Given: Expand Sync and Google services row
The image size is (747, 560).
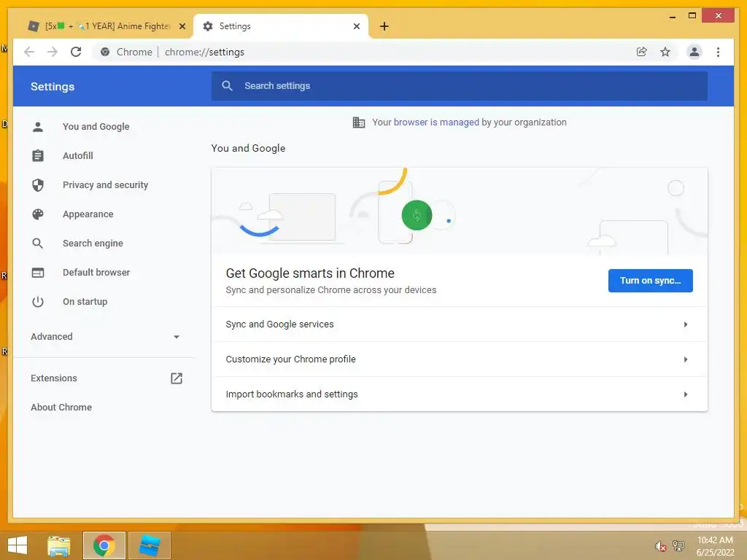Looking at the screenshot, I should coord(460,324).
